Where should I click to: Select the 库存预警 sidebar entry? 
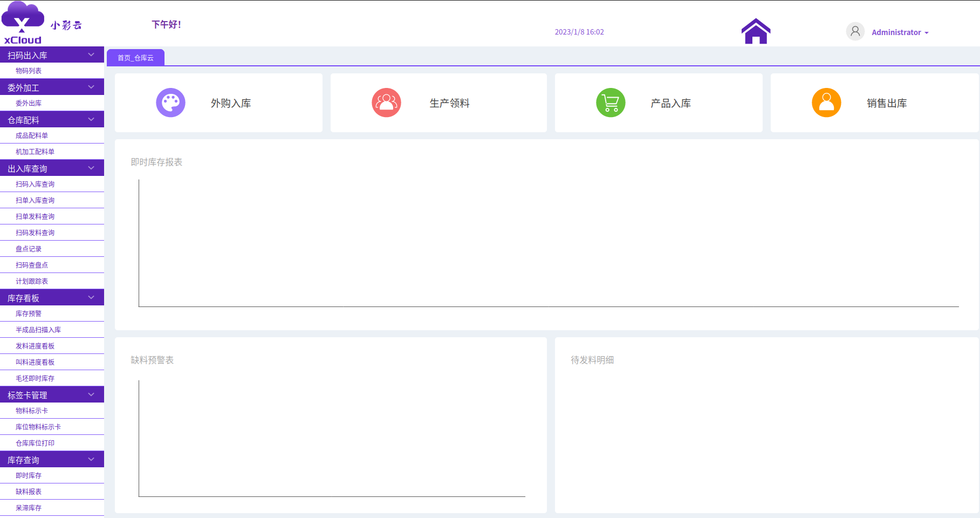pyautogui.click(x=52, y=313)
